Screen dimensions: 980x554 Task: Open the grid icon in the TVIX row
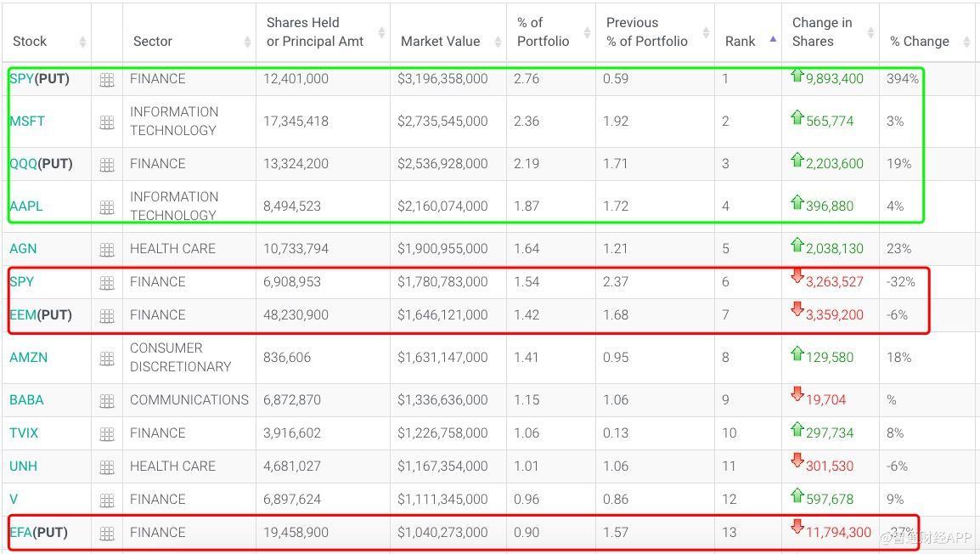pos(107,434)
